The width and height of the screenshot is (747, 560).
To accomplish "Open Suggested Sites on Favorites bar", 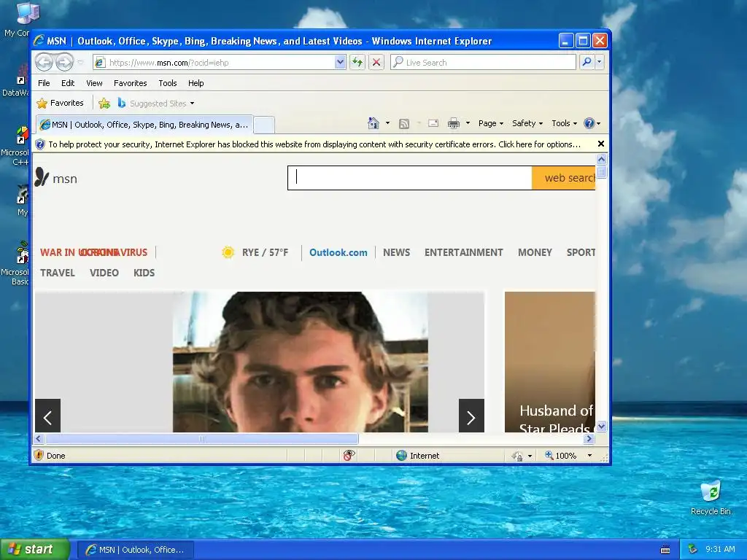I will (x=156, y=103).
